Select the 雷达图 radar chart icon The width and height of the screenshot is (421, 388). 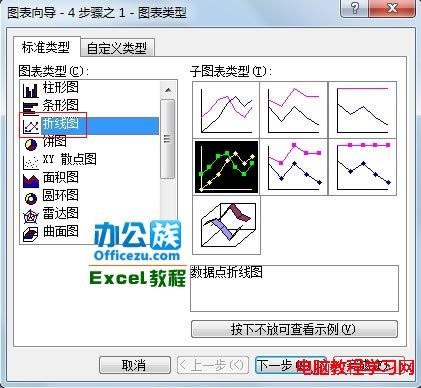click(x=31, y=216)
